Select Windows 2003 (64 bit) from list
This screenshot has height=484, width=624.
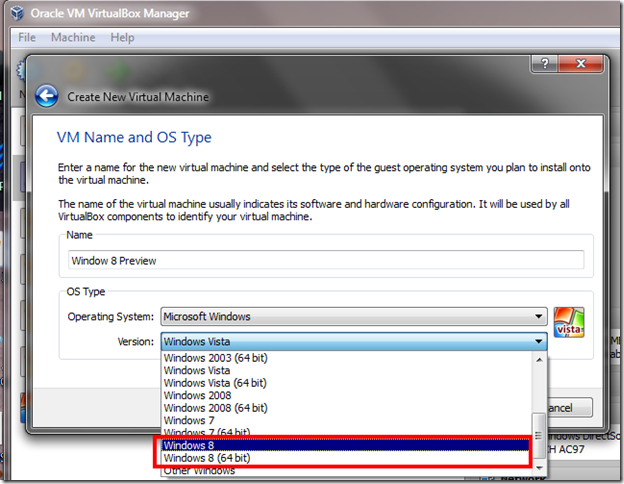pyautogui.click(x=346, y=358)
